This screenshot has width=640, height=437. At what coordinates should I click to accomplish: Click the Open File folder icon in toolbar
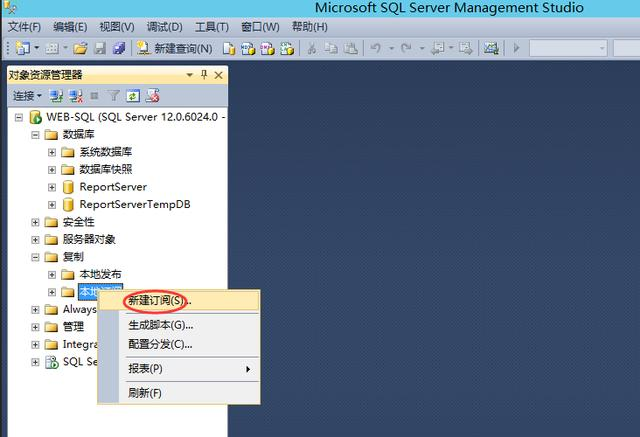pyautogui.click(x=81, y=47)
